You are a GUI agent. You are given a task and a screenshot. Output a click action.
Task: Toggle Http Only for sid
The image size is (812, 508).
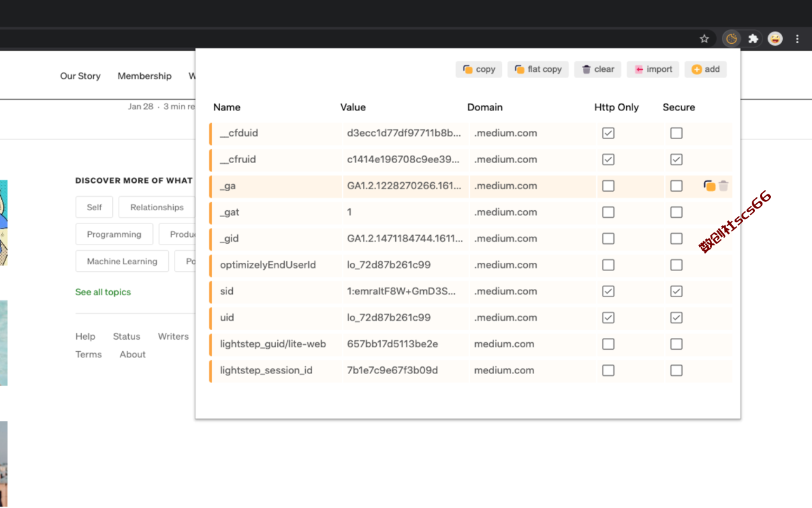(608, 291)
